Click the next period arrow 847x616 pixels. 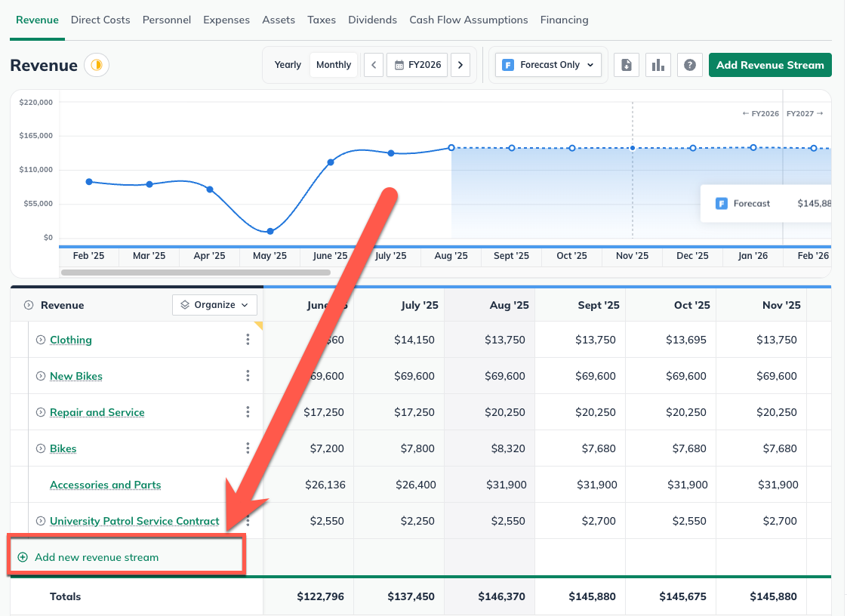coord(460,65)
